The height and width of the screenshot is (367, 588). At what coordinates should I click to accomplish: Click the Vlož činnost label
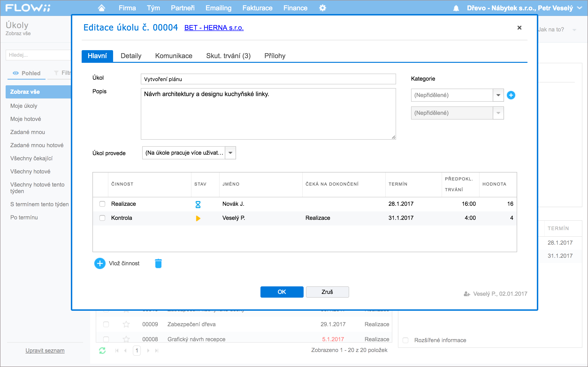tap(124, 263)
